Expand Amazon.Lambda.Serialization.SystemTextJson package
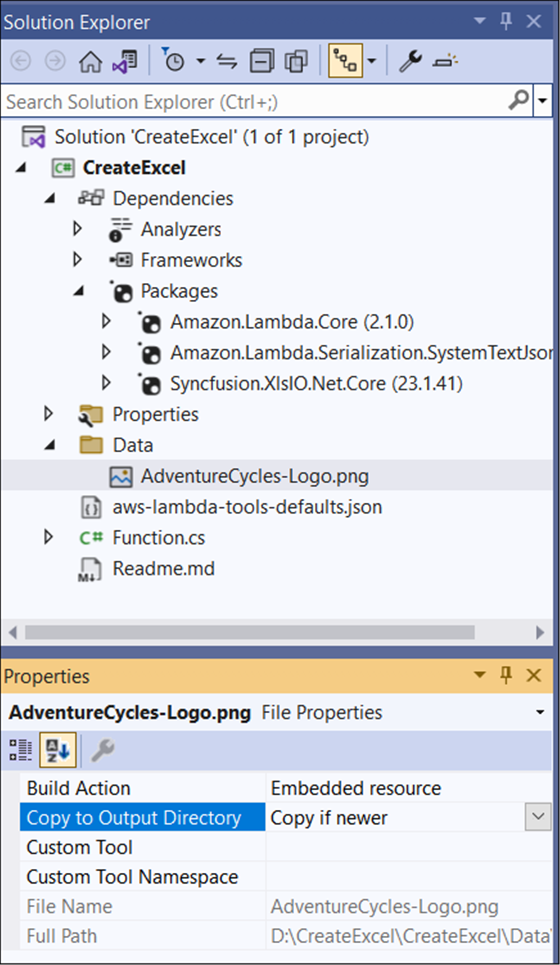Image resolution: width=560 pixels, height=965 pixels. 106,352
